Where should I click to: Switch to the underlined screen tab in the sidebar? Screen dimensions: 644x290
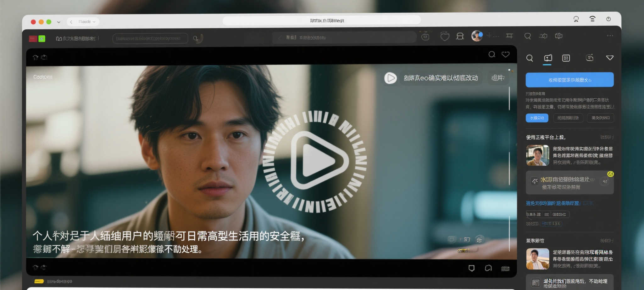(548, 58)
